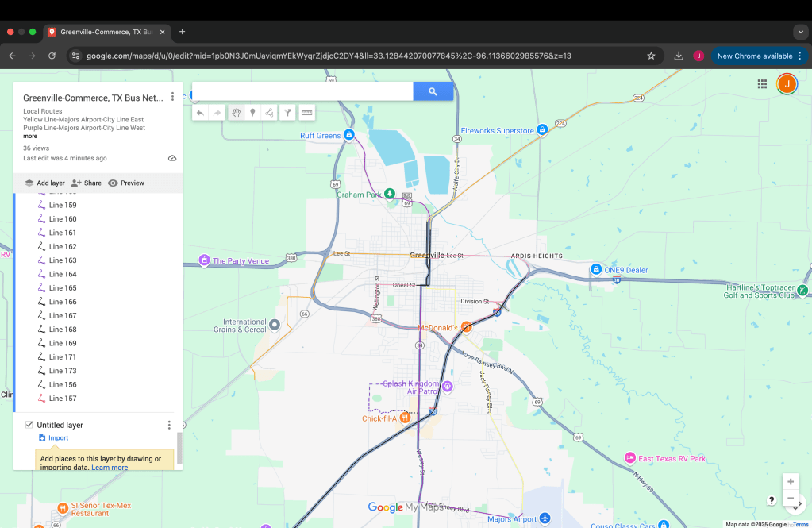Screen dimensions: 812x528
Task: Open the map title three-dot menu
Action: click(x=172, y=97)
